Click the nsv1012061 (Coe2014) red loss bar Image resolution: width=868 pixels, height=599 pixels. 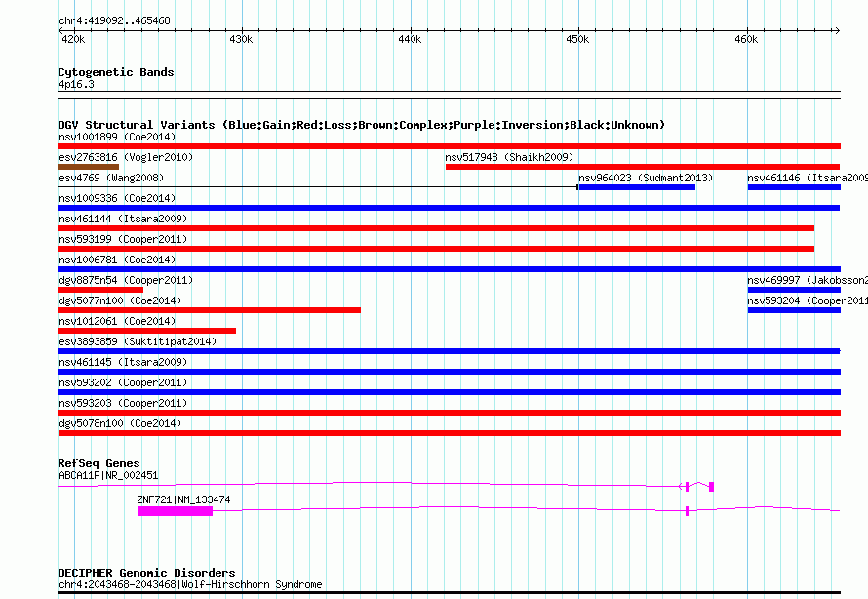coord(146,331)
